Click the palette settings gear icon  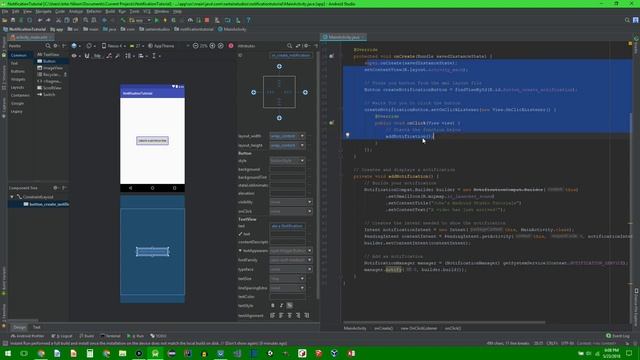56,46
